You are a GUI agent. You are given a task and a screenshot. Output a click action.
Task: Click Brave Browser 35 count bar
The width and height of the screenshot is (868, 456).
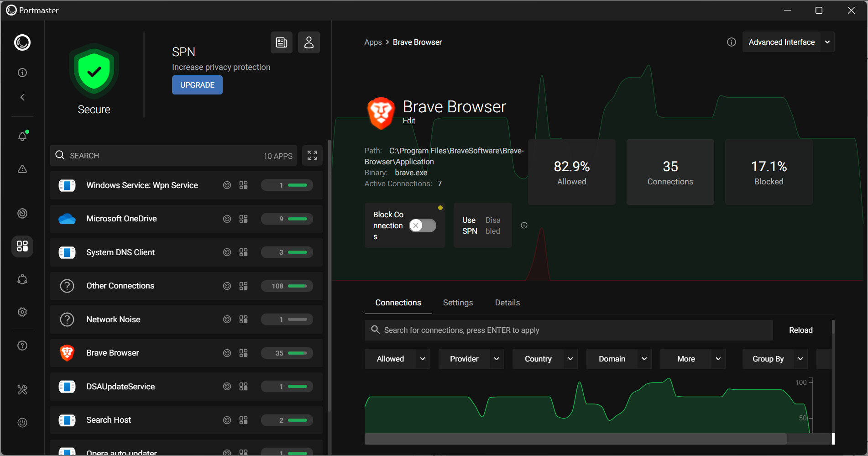(287, 353)
